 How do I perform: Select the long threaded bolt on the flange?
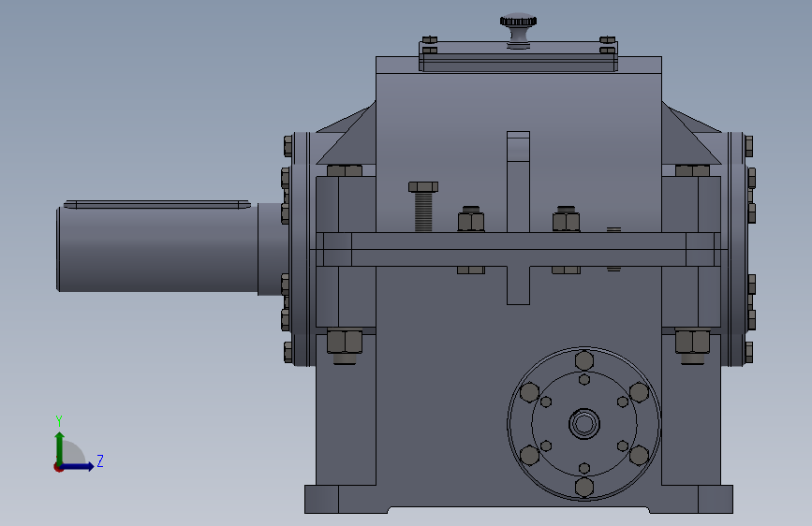click(423, 206)
